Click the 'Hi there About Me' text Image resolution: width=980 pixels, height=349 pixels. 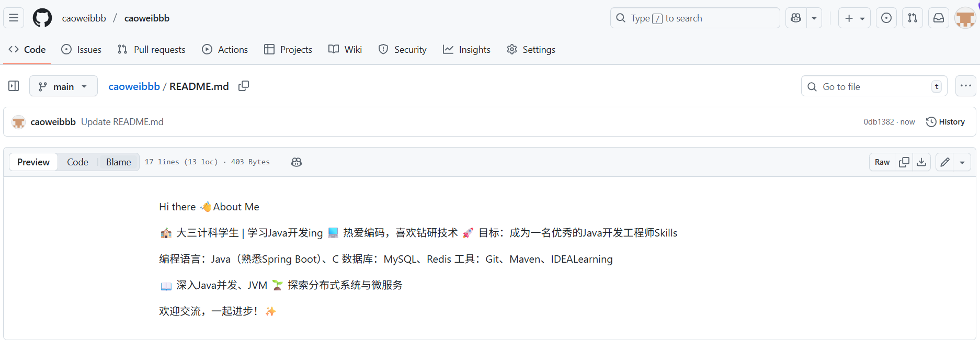(x=209, y=207)
